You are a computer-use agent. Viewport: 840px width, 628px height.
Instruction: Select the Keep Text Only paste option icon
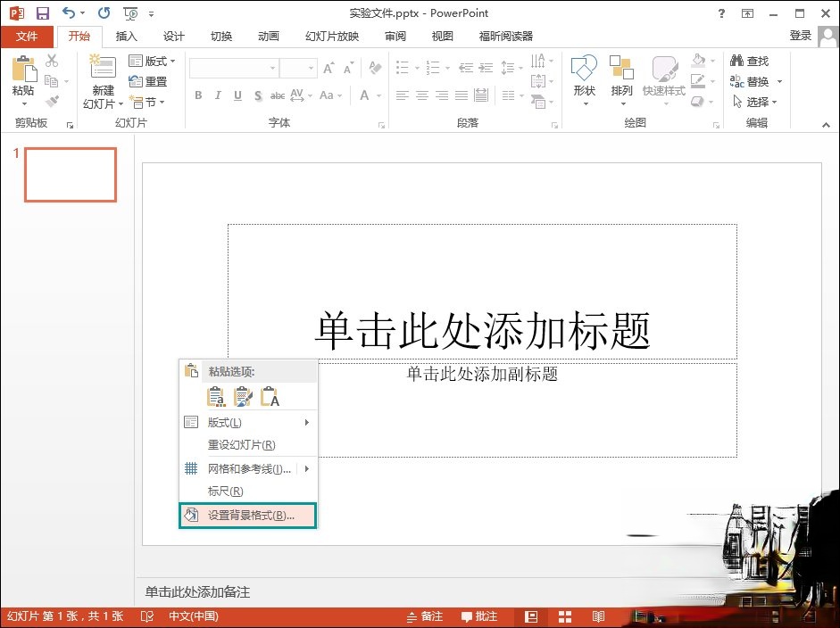tap(268, 397)
